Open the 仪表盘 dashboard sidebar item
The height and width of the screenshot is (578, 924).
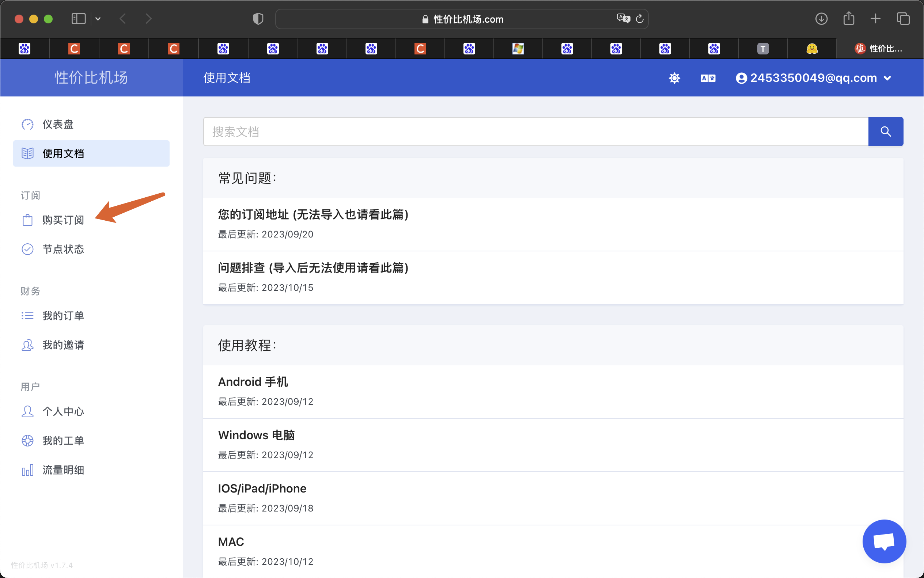point(91,124)
